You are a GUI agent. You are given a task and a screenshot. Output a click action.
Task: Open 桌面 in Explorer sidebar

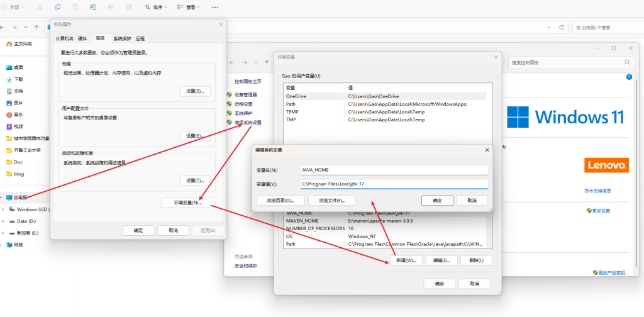click(15, 67)
